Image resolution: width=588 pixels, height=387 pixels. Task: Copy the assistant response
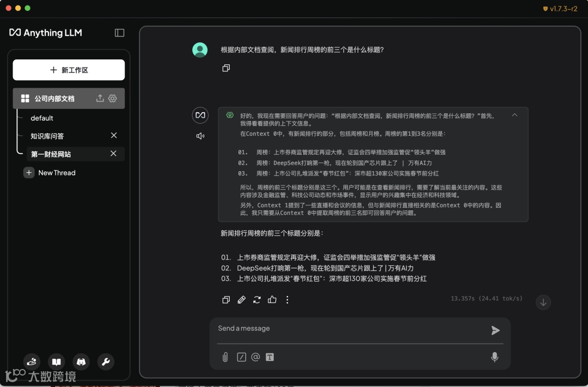click(226, 300)
